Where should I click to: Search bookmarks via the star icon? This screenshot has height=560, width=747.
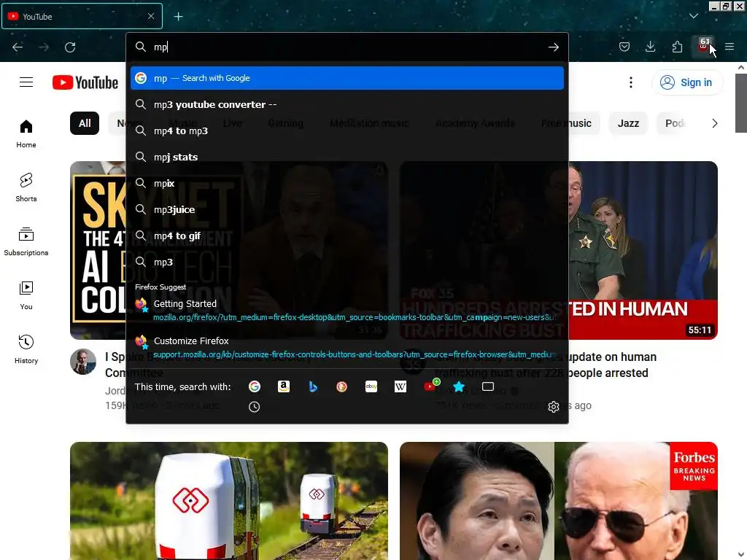tap(459, 386)
